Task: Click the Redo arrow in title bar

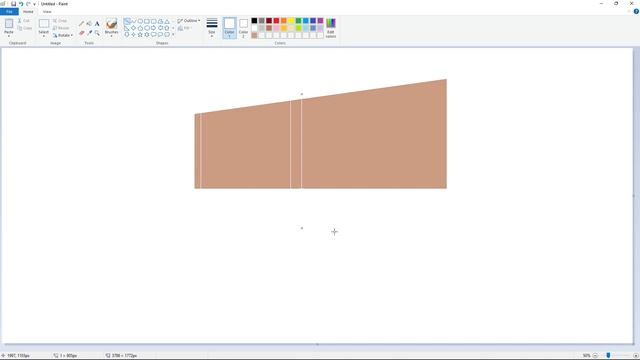Action: pyautogui.click(x=28, y=4)
